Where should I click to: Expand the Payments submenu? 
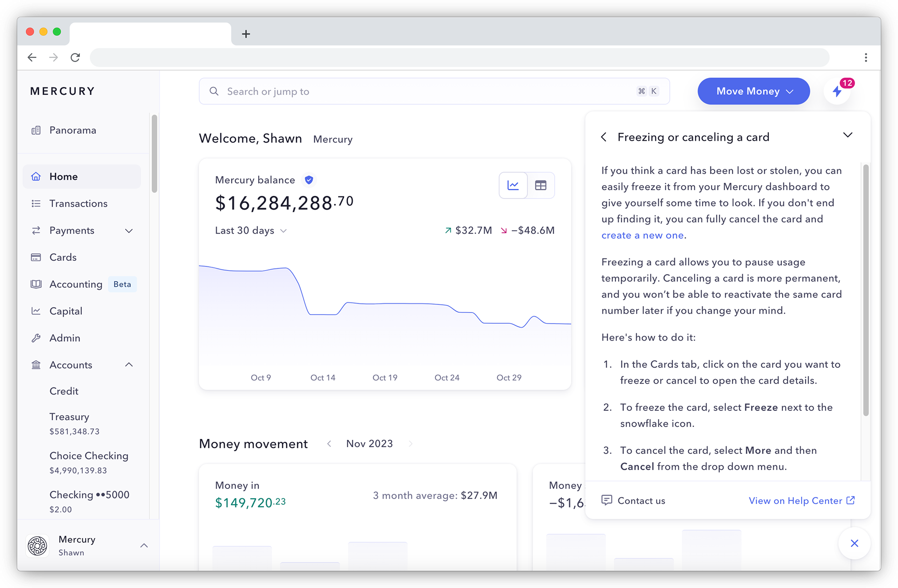tap(129, 230)
